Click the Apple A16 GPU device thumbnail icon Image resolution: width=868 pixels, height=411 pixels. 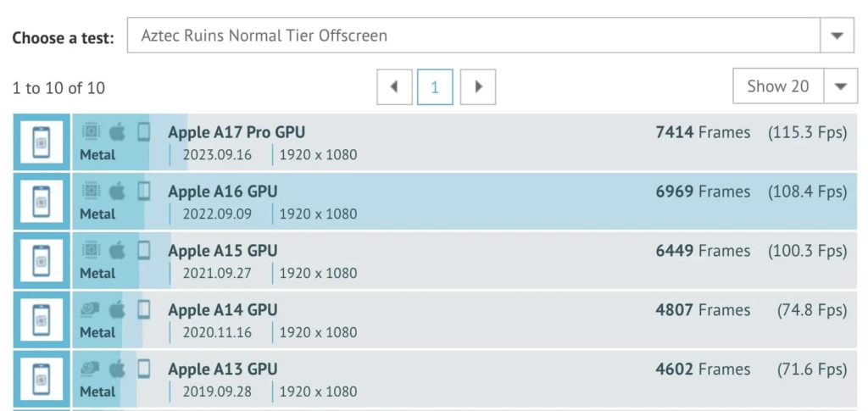click(x=42, y=202)
